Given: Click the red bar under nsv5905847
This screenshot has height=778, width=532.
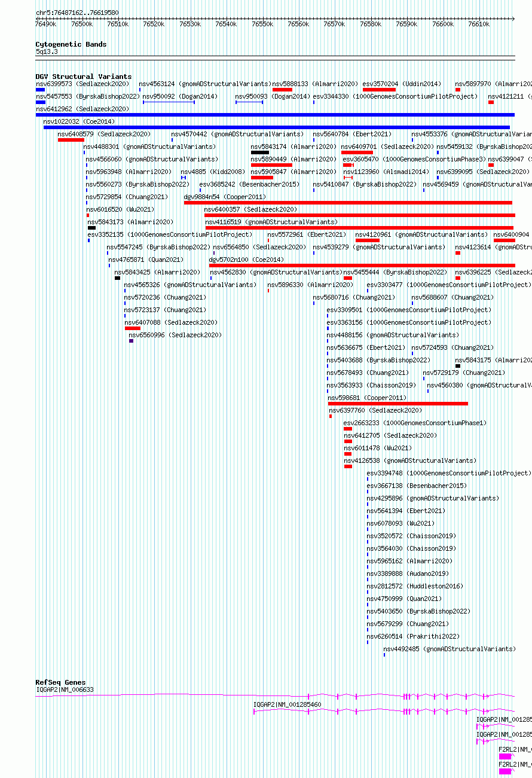Looking at the screenshot, I should pyautogui.click(x=262, y=178).
